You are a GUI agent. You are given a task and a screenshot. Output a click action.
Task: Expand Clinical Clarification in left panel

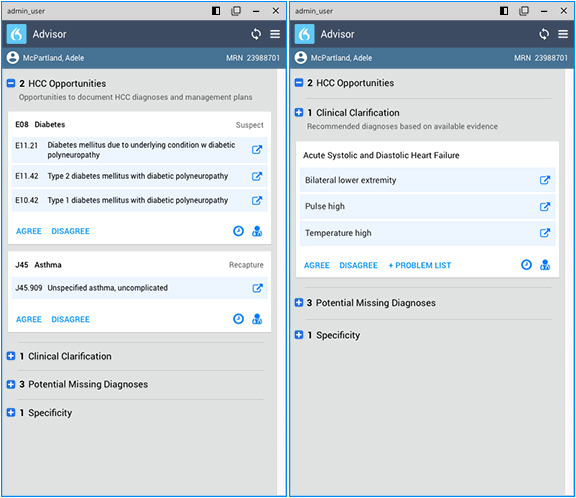pyautogui.click(x=11, y=356)
